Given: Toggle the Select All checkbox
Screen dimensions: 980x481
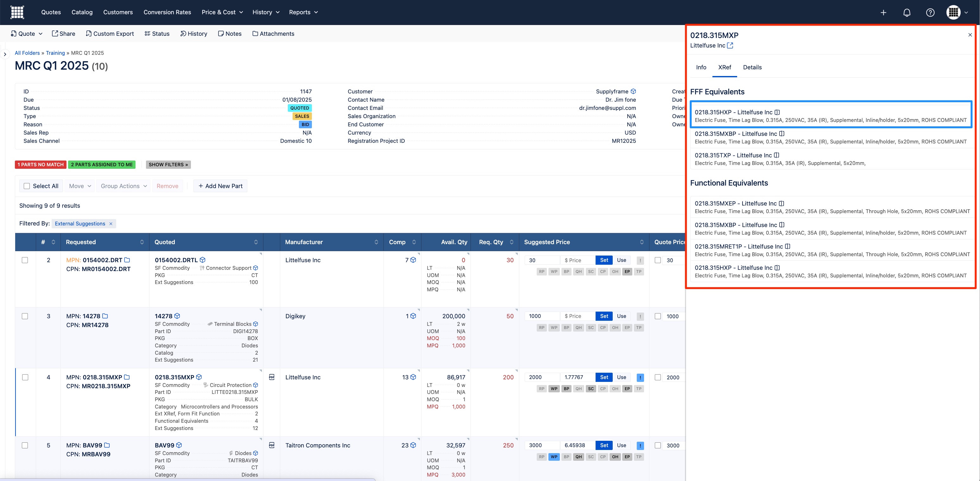Looking at the screenshot, I should coord(27,186).
